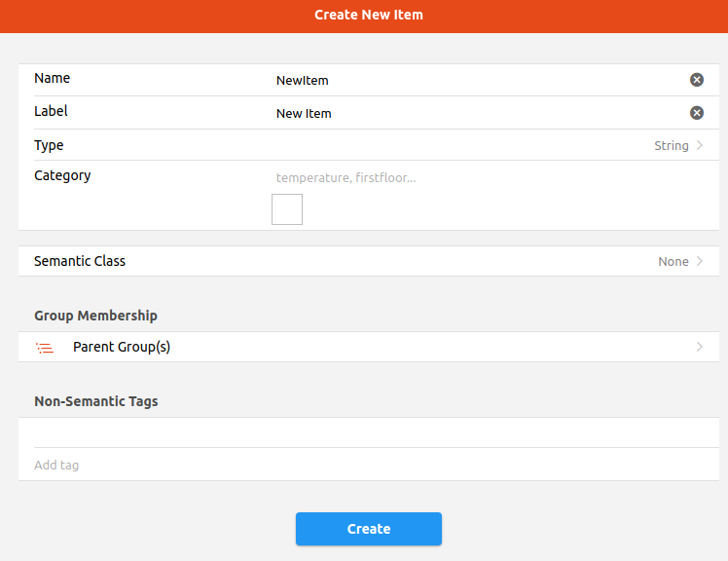The image size is (728, 561).
Task: Click the empty category icon preview box
Action: pyautogui.click(x=287, y=209)
